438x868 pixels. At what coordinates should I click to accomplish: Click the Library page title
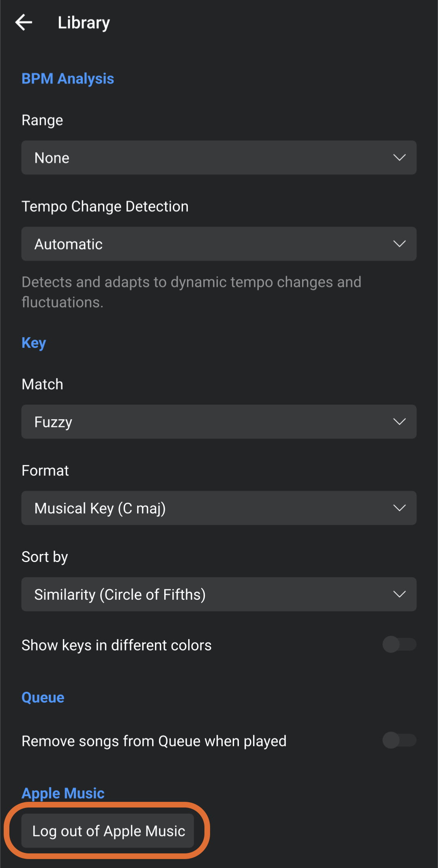(x=84, y=23)
